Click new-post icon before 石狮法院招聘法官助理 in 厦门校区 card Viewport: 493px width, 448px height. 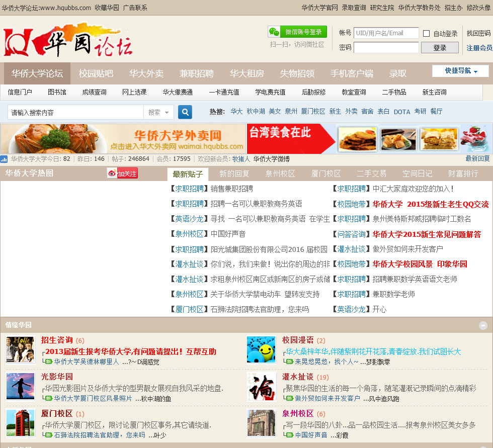[x=49, y=435]
